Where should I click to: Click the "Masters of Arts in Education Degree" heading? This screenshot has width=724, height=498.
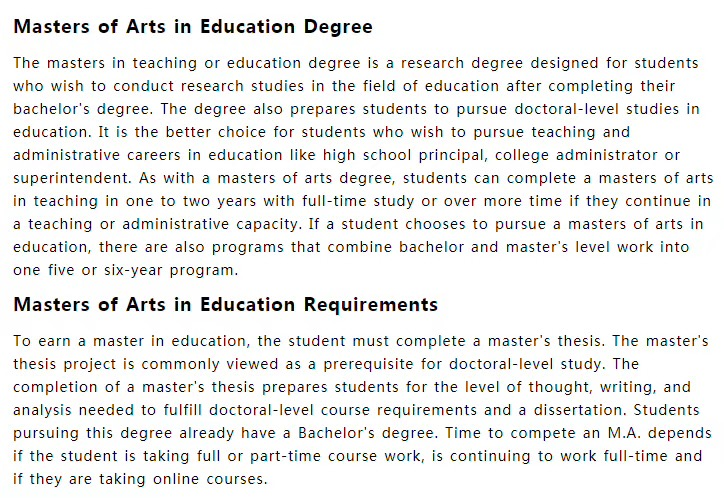pos(193,27)
